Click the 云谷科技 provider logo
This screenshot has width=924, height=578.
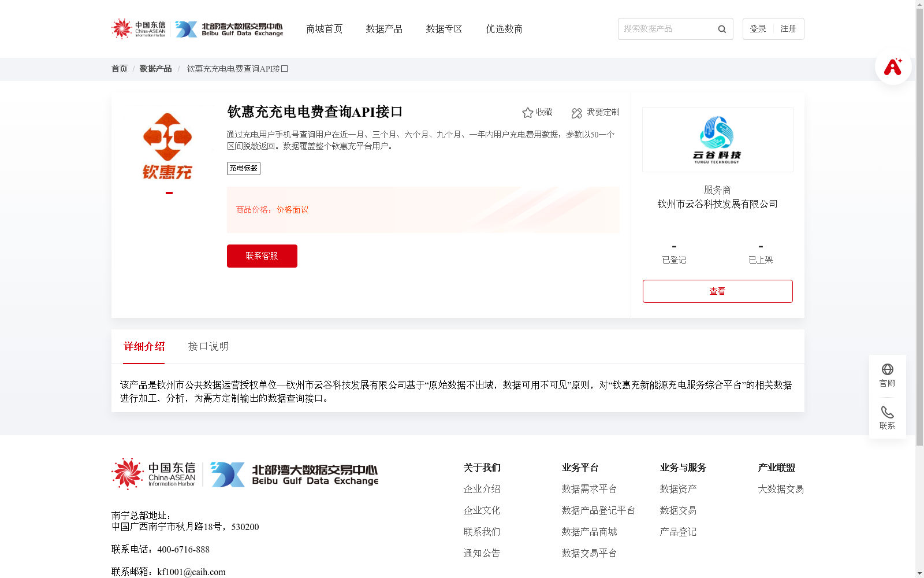pos(717,140)
